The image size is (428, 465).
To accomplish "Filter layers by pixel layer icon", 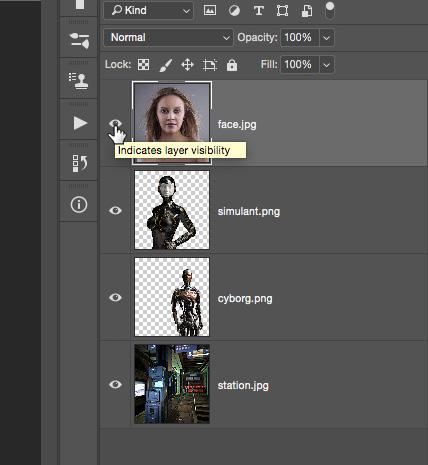I will tap(210, 11).
